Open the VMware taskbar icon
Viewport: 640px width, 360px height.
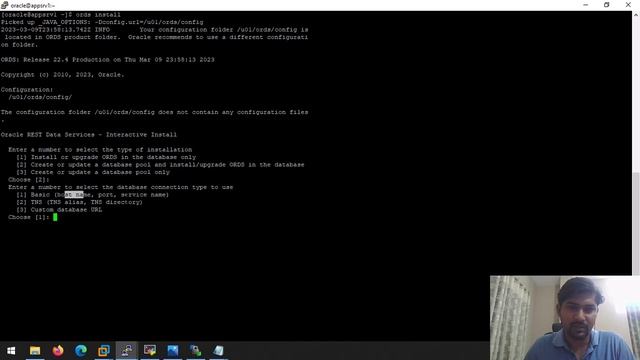click(104, 351)
